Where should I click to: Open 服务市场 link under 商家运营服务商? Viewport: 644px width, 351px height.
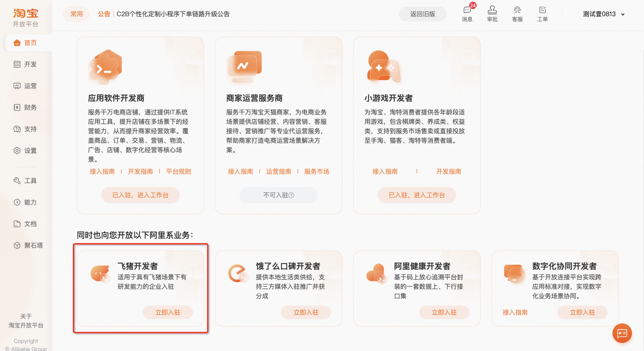pyautogui.click(x=317, y=171)
